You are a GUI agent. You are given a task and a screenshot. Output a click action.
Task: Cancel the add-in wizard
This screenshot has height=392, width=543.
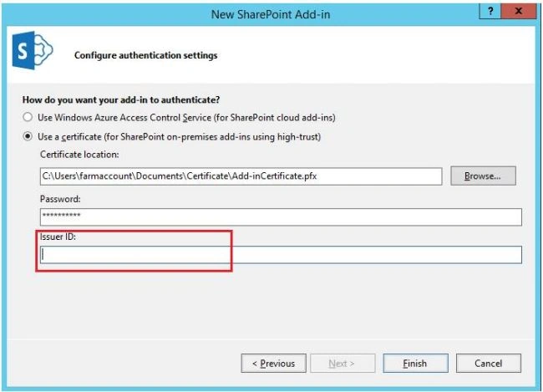(x=489, y=364)
